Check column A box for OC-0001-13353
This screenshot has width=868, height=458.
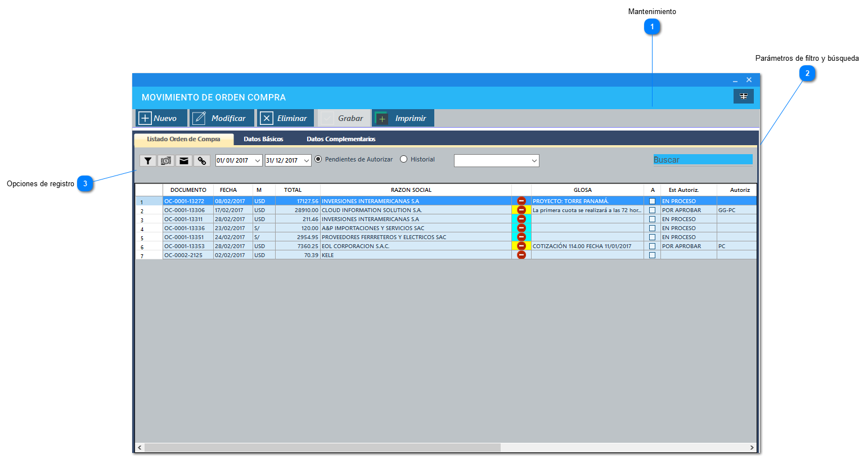(653, 246)
